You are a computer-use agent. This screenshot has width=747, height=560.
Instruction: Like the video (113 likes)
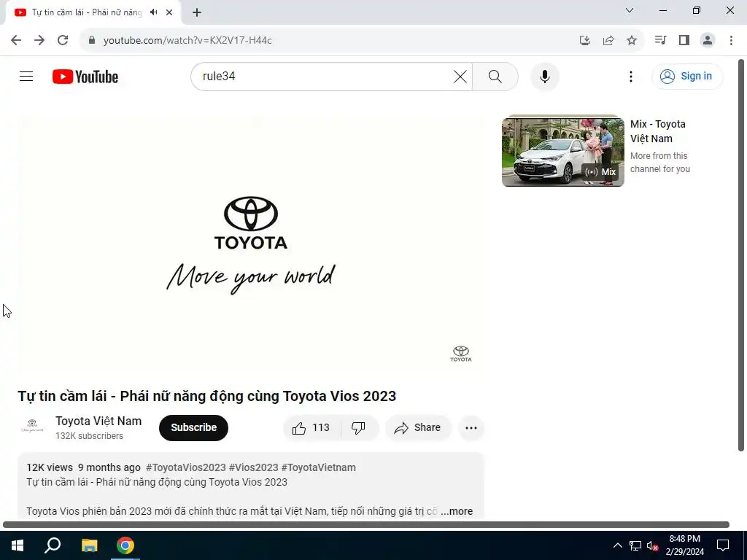pyautogui.click(x=311, y=427)
